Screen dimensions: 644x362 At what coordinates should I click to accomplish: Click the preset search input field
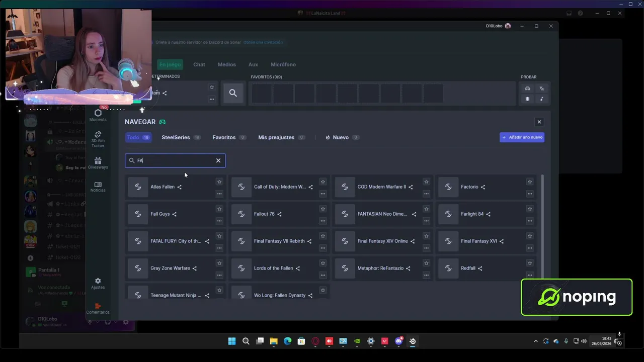175,160
